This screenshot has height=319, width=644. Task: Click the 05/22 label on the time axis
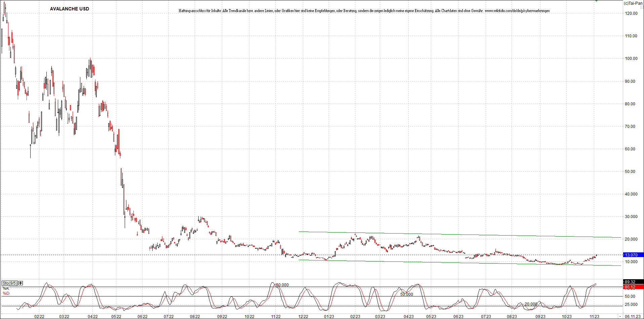click(x=116, y=316)
